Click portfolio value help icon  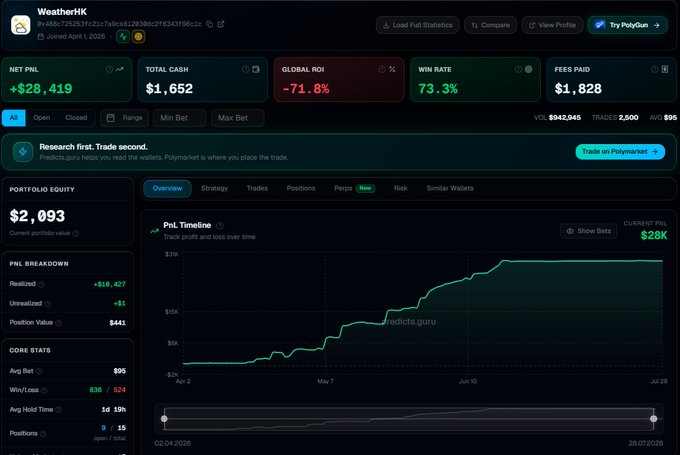[76, 233]
